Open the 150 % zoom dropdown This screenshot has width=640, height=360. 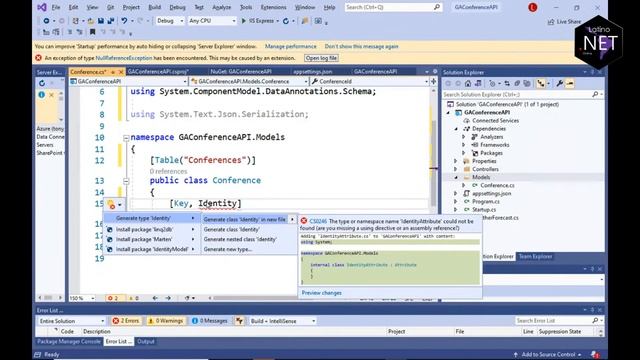(82, 298)
